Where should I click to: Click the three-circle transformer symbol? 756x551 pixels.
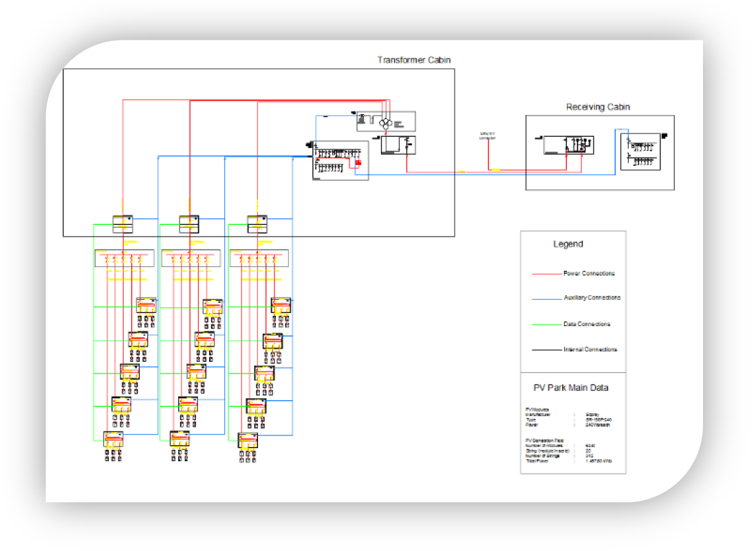pos(386,122)
